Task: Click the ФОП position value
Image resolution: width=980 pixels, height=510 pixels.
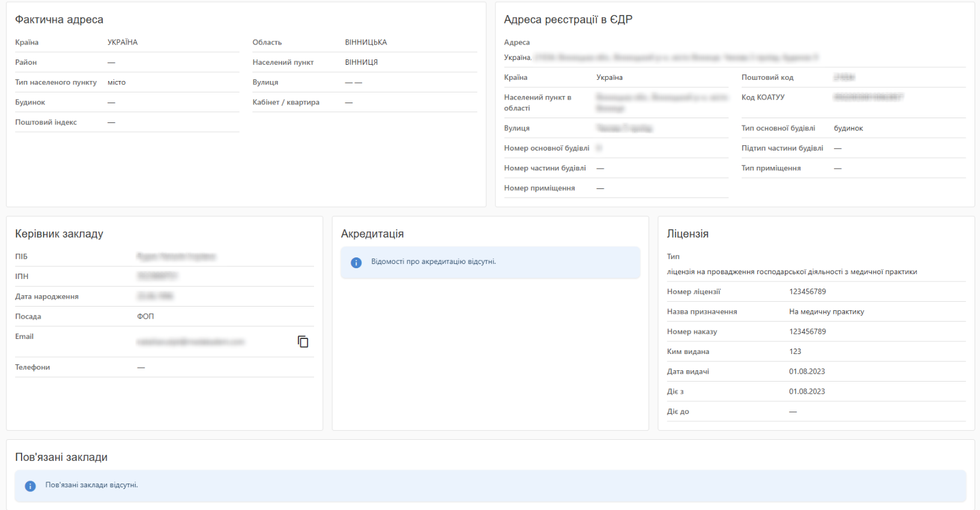Action: pos(145,316)
